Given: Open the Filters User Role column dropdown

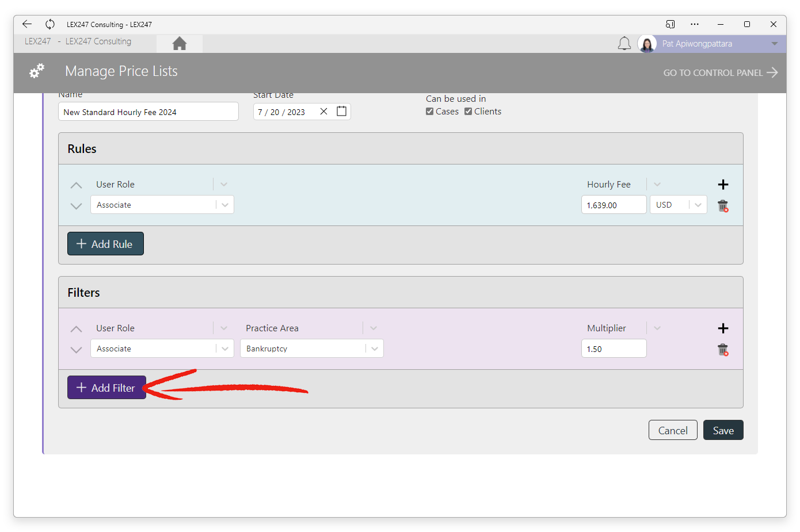Looking at the screenshot, I should [224, 328].
